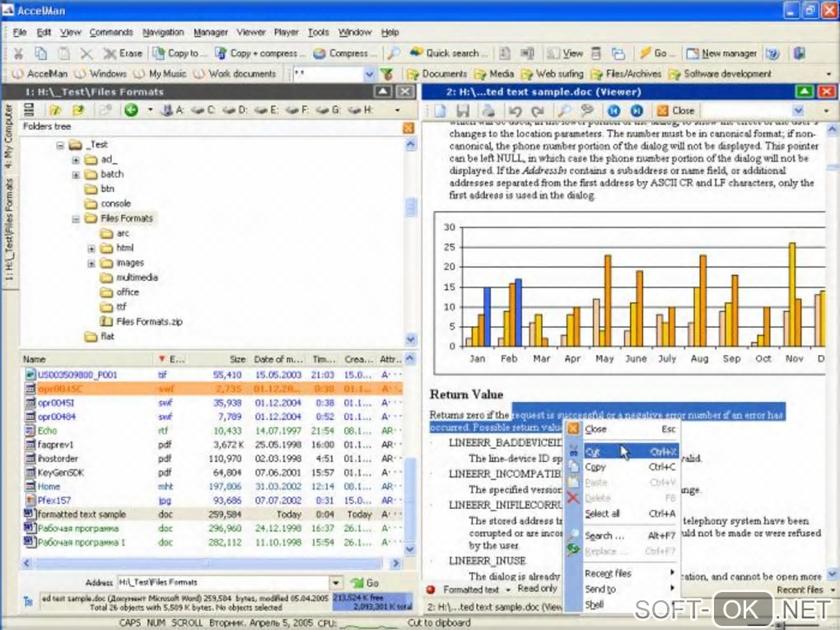Open Work documents favorites shortcut

point(236,73)
